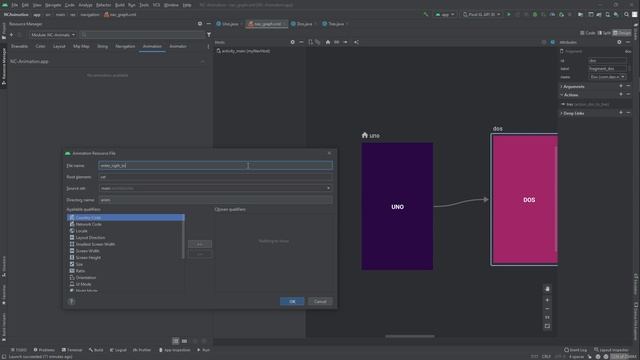Viewport: 640px width, 360px height.
Task: Select the DOS fragment in graph
Action: [524, 200]
